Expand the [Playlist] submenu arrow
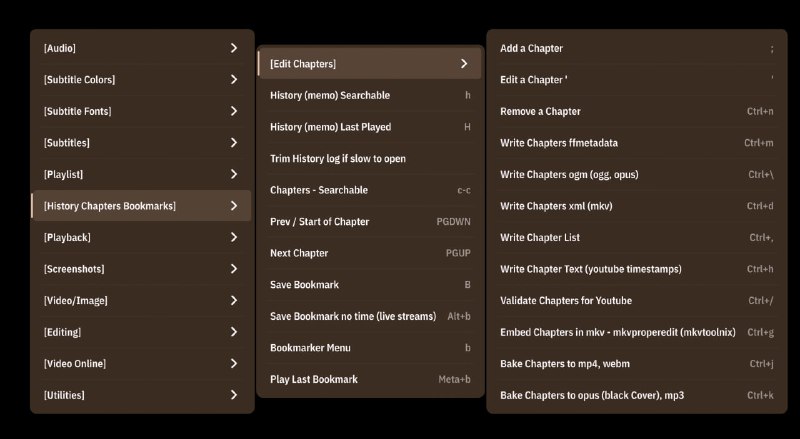 (234, 174)
